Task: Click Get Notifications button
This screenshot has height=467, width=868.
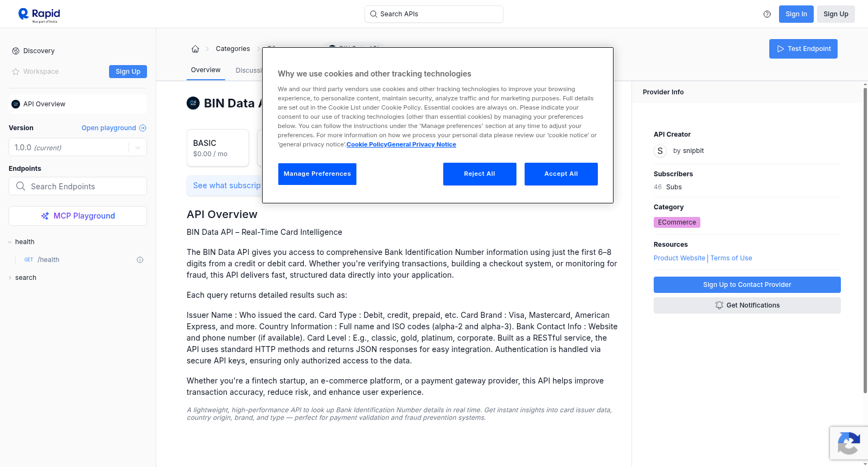Action: pos(747,305)
